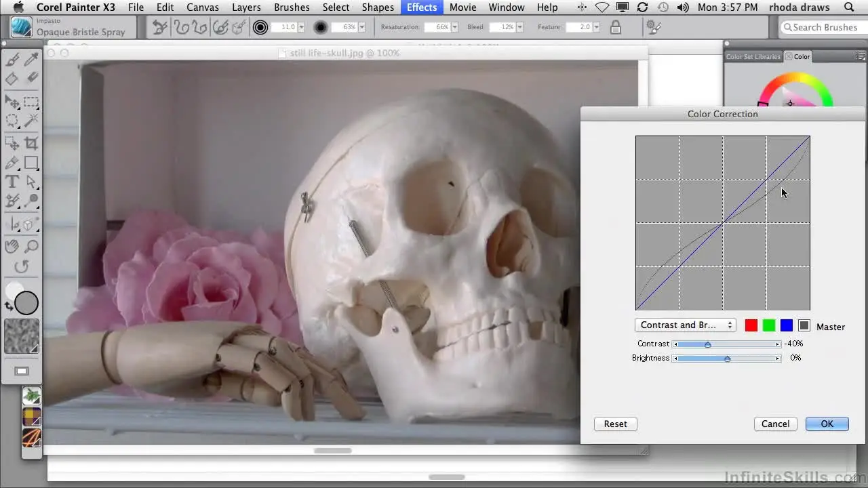Select the Text tool
The height and width of the screenshot is (488, 868).
[12, 182]
